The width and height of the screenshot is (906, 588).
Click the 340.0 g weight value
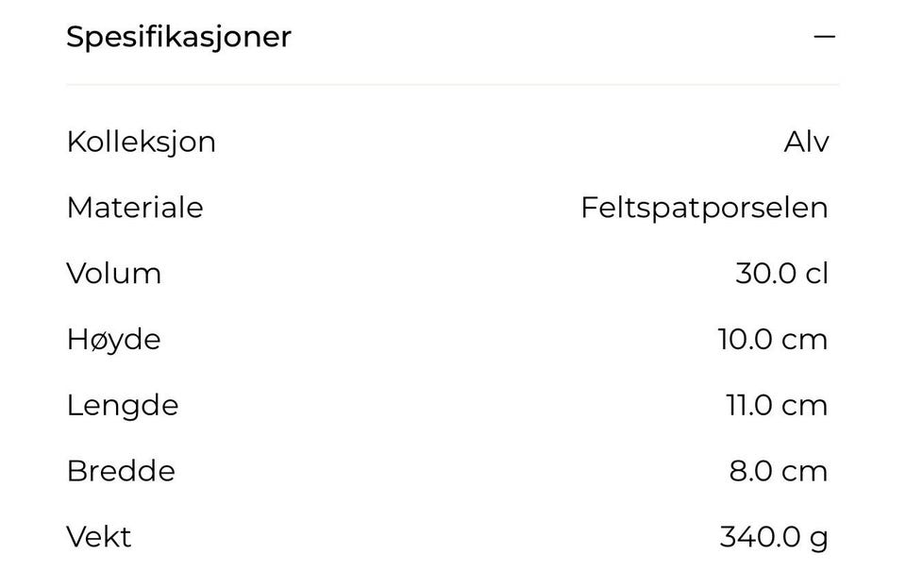coord(774,538)
